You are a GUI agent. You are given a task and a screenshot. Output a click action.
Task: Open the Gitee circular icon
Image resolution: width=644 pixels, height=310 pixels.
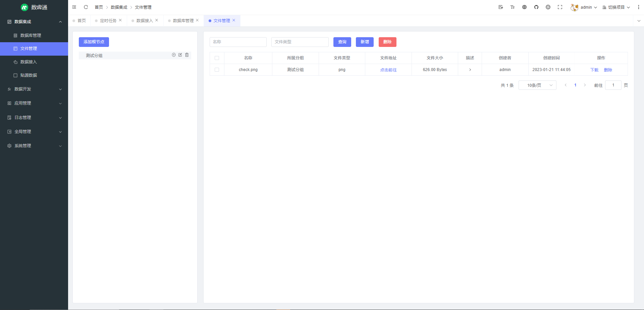548,7
